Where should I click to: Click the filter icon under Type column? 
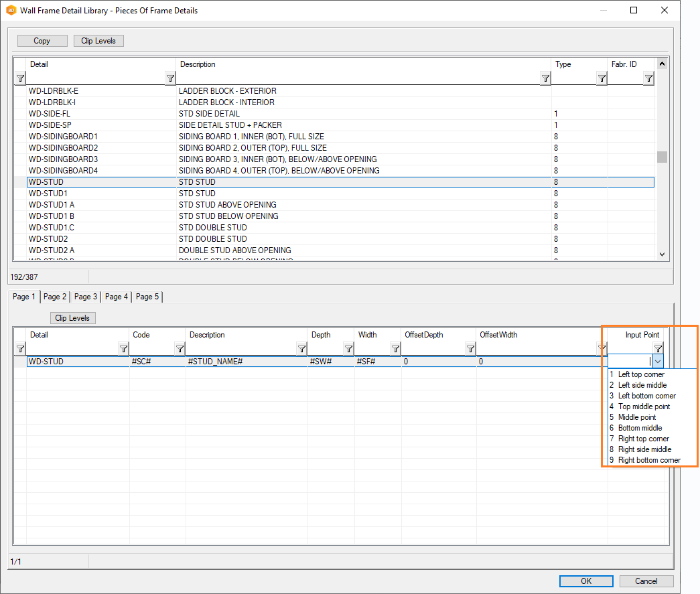[x=602, y=79]
